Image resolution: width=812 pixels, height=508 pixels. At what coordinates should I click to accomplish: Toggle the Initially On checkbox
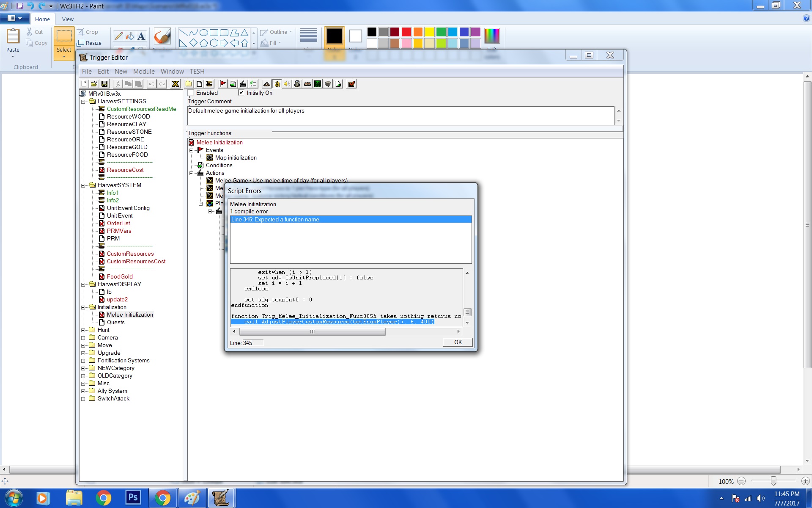coord(241,93)
